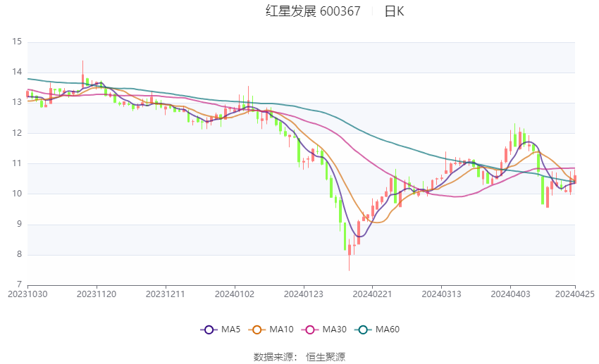Click the price axis value 11
This screenshot has width=599, height=364.
(17, 163)
